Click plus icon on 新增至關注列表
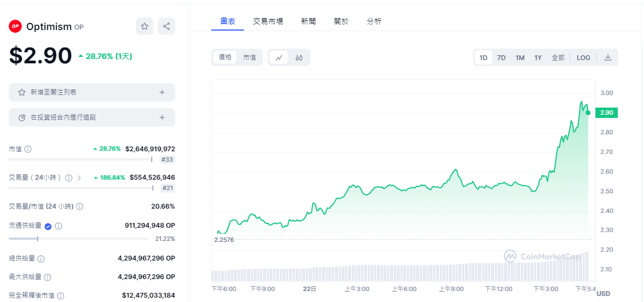The width and height of the screenshot is (644, 302). (x=162, y=92)
